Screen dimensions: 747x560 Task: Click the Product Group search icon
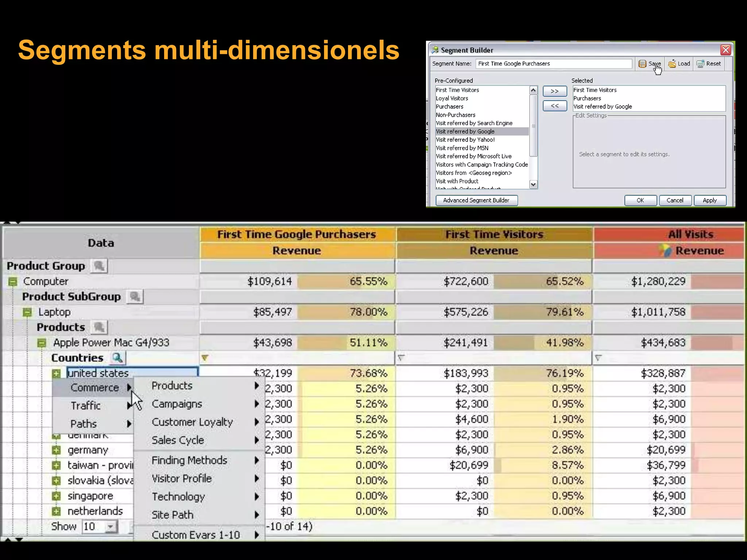tap(99, 266)
